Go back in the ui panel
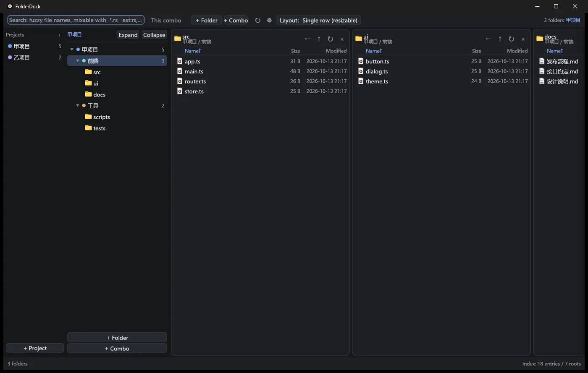This screenshot has width=588, height=373. click(x=488, y=39)
